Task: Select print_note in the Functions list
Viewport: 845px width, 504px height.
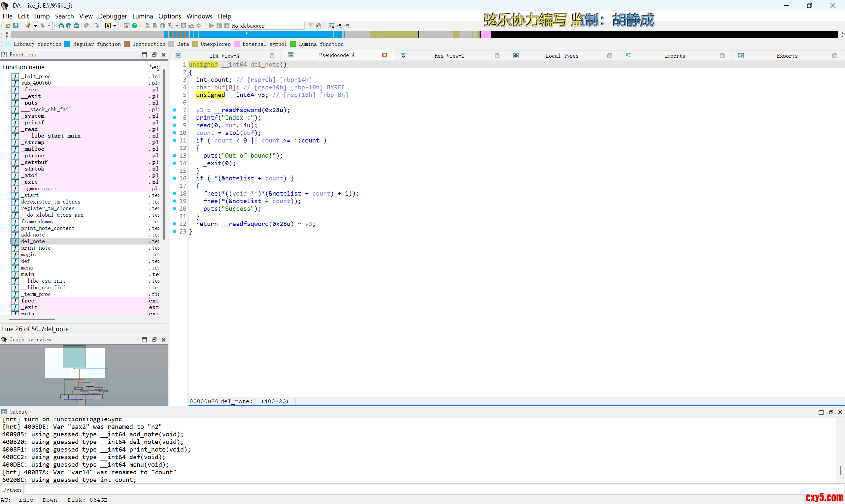Action: (36, 248)
